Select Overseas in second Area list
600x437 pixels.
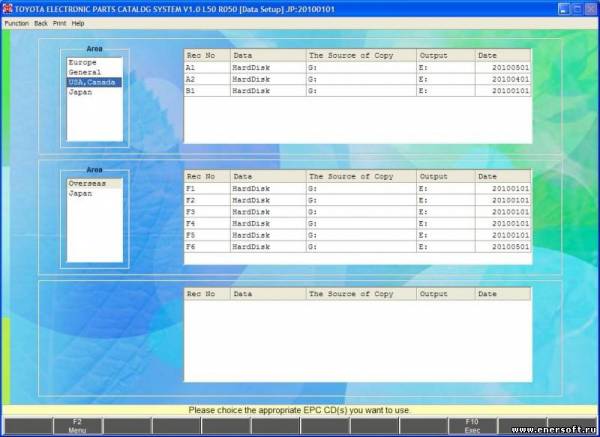[95, 184]
